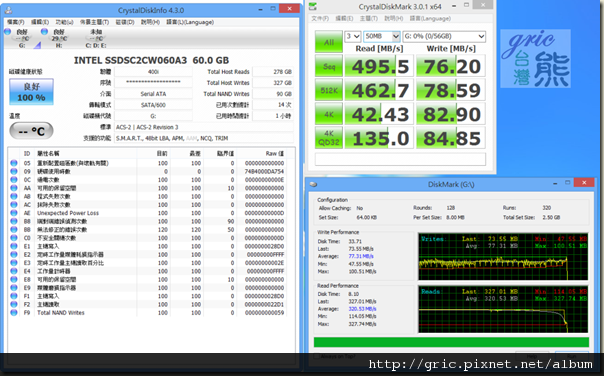The width and height of the screenshot is (604, 376).
Task: Click CrystalDiskMark title bar app icon
Action: [x=313, y=7]
